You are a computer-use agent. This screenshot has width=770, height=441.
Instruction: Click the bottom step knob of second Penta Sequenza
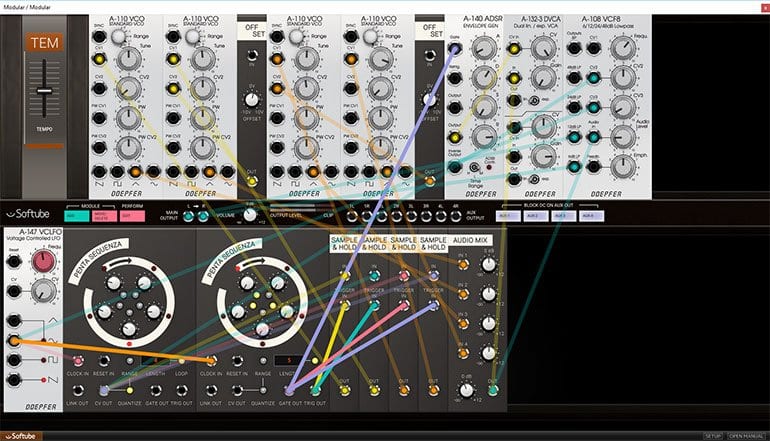tap(262, 329)
